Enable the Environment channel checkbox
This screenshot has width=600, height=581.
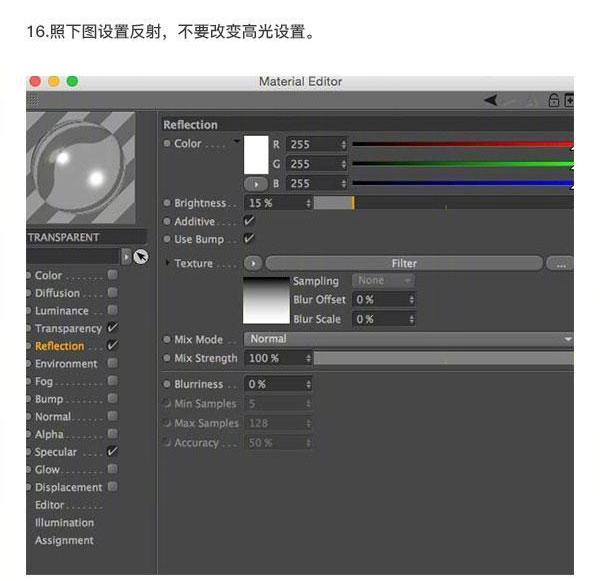click(x=112, y=363)
